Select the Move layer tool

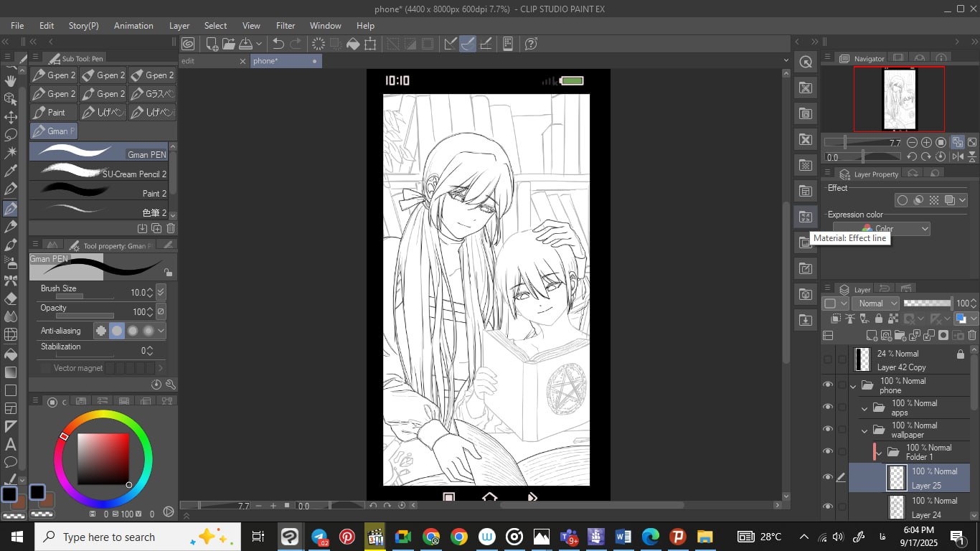pyautogui.click(x=11, y=116)
